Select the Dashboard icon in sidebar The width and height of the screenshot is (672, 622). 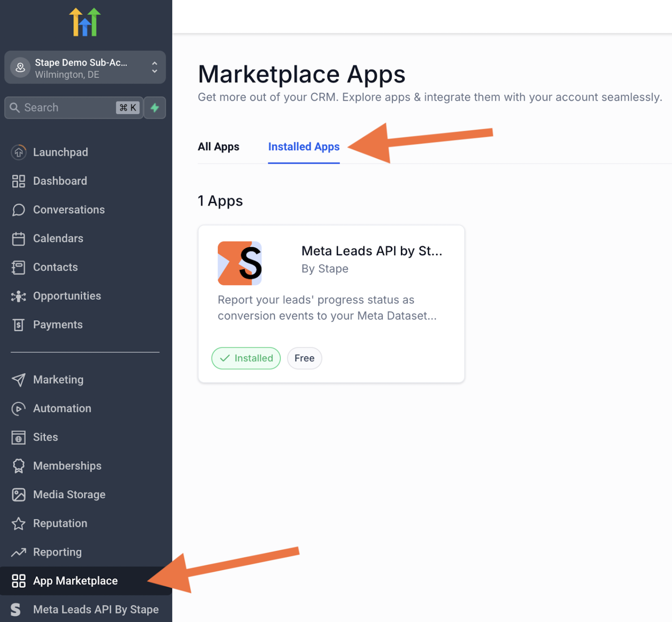(x=19, y=181)
